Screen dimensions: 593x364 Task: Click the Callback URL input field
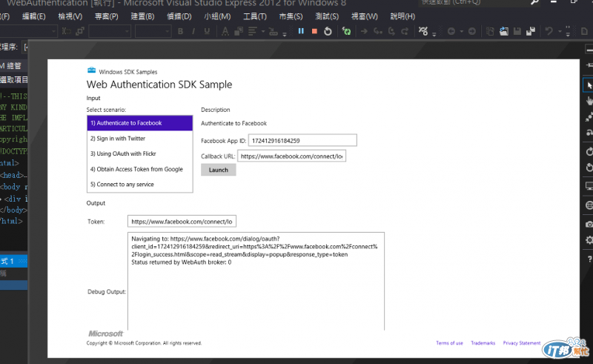pyautogui.click(x=291, y=156)
